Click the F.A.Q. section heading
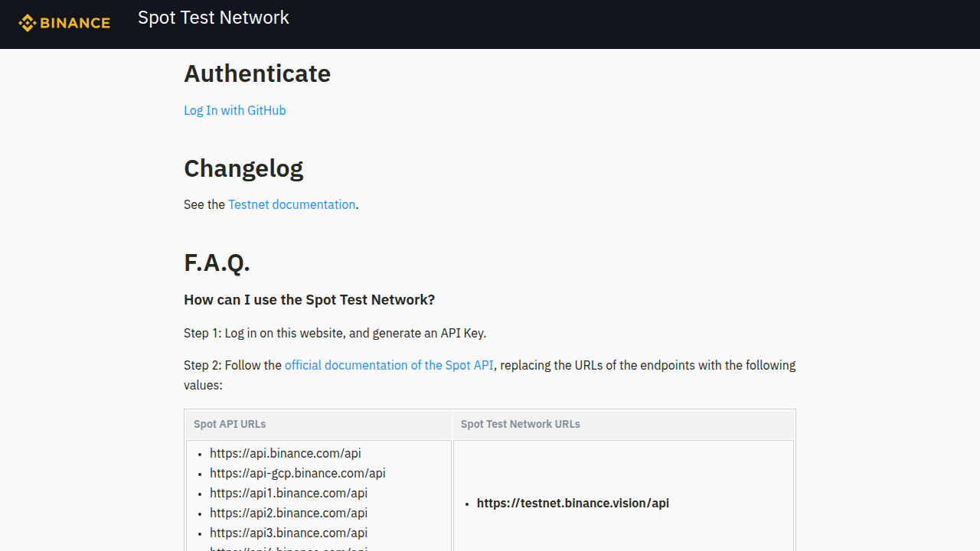Image resolution: width=980 pixels, height=551 pixels. click(x=217, y=262)
